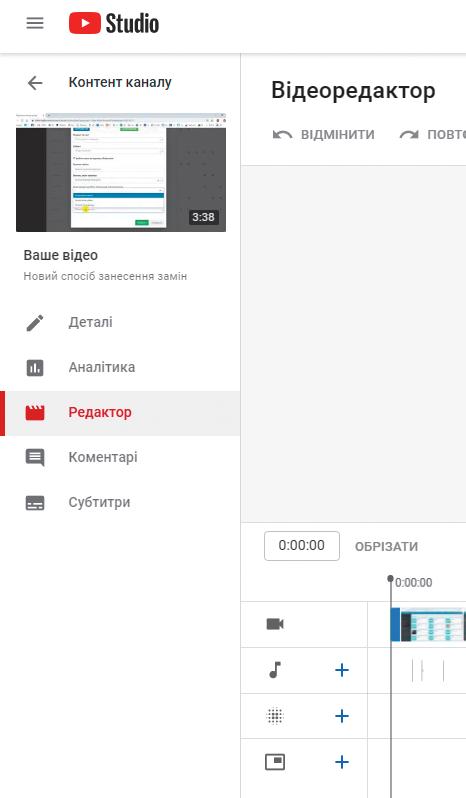Click the 0:00:00 timecode input field
Viewport: 466px width, 798px height.
(x=302, y=546)
